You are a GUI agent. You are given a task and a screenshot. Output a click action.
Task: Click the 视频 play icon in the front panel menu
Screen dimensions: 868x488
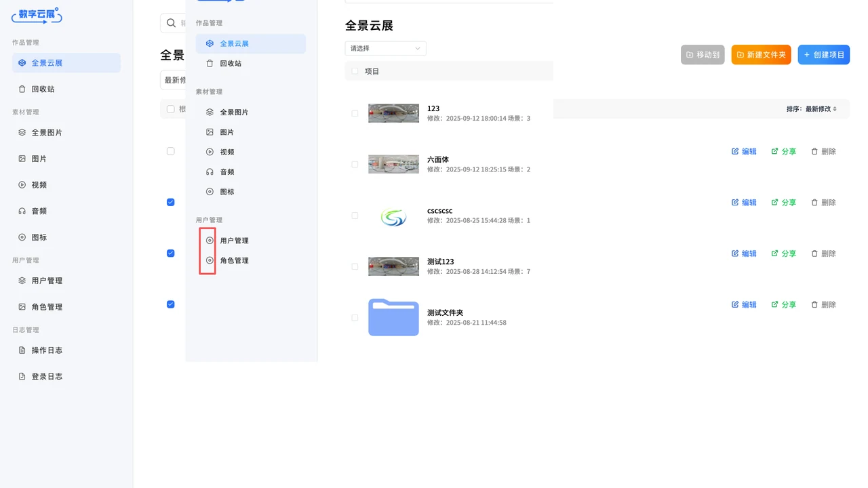(x=210, y=152)
